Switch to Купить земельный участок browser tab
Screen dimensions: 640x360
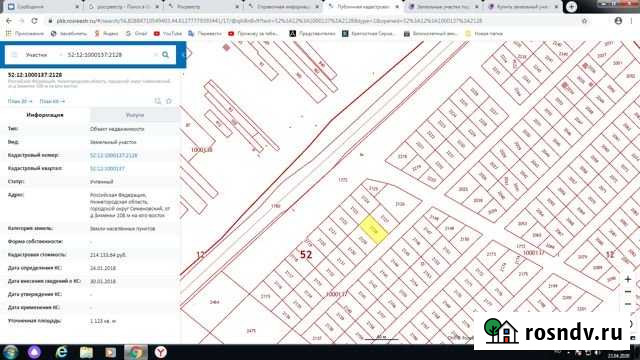pos(524,7)
